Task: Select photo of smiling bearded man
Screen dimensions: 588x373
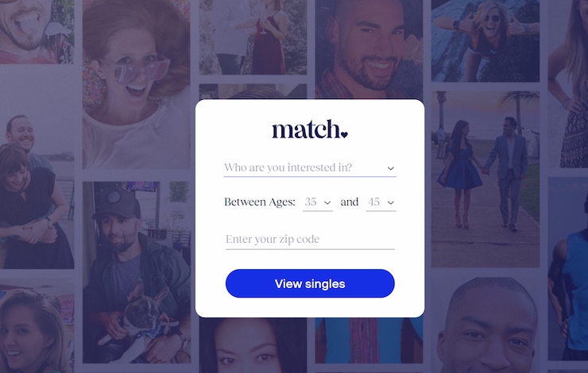Action: pyautogui.click(x=369, y=49)
